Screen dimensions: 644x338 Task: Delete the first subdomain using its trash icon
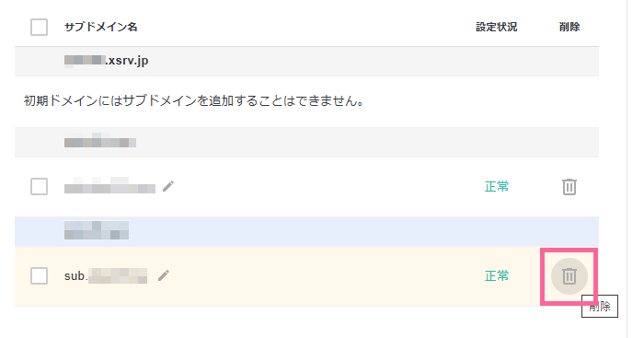click(x=569, y=187)
